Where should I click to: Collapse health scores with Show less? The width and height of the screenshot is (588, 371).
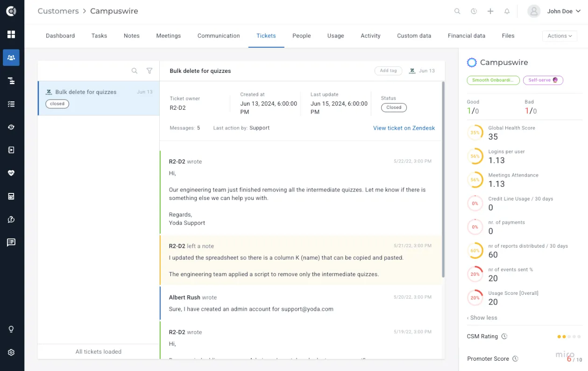pyautogui.click(x=482, y=318)
